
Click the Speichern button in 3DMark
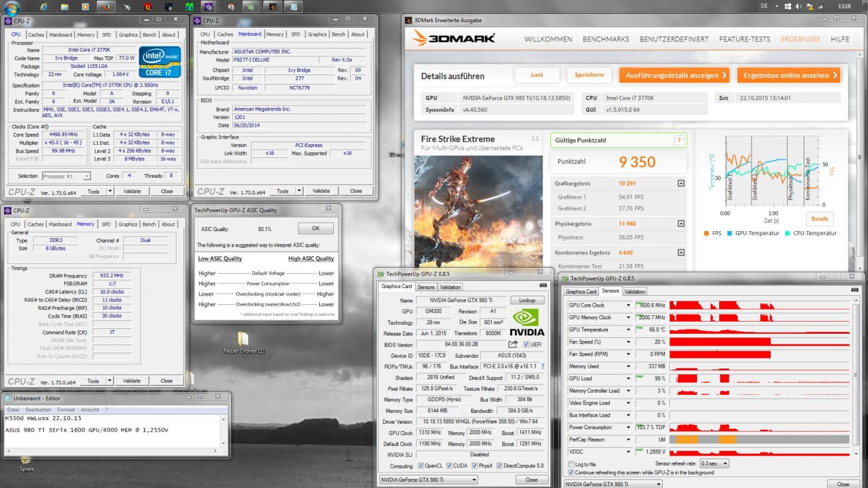[589, 75]
